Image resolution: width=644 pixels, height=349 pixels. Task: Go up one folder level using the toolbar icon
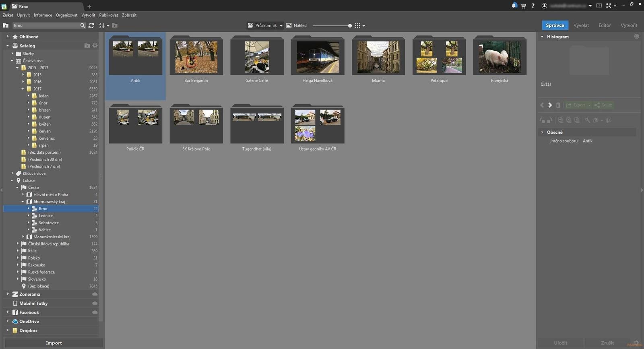6,25
